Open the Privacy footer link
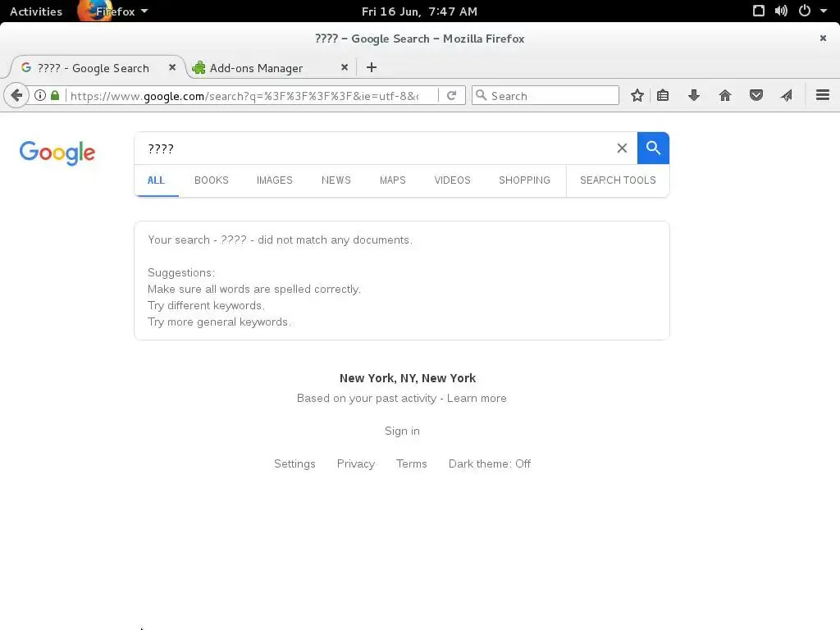840x630 pixels. coord(356,464)
